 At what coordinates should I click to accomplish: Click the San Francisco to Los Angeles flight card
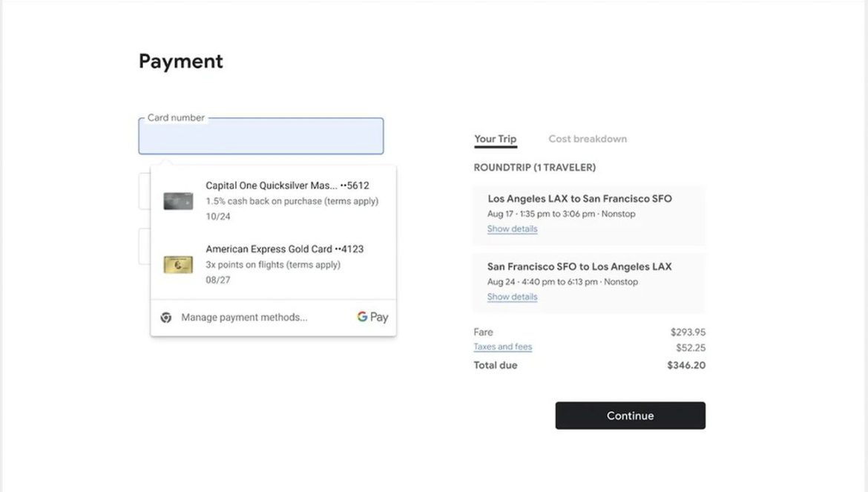pos(589,283)
